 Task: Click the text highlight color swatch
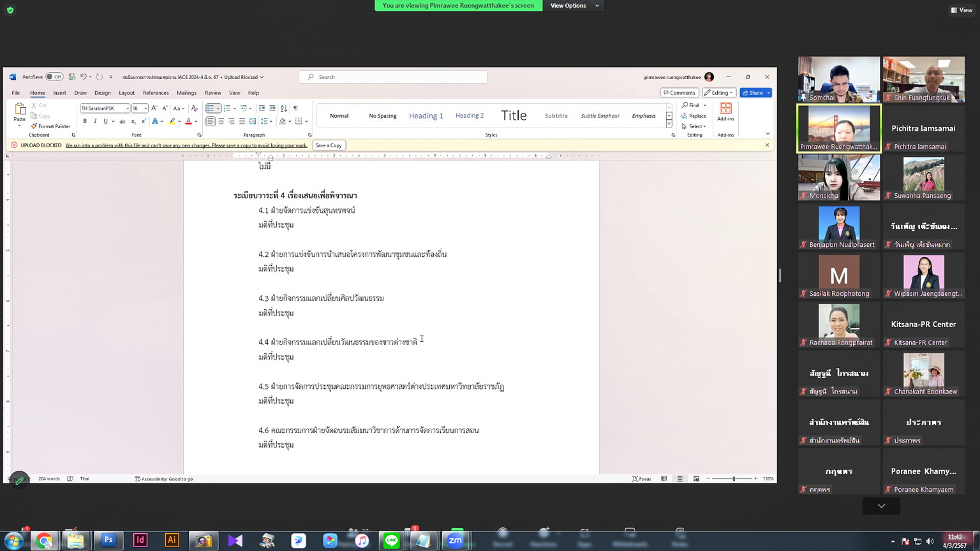click(x=172, y=121)
